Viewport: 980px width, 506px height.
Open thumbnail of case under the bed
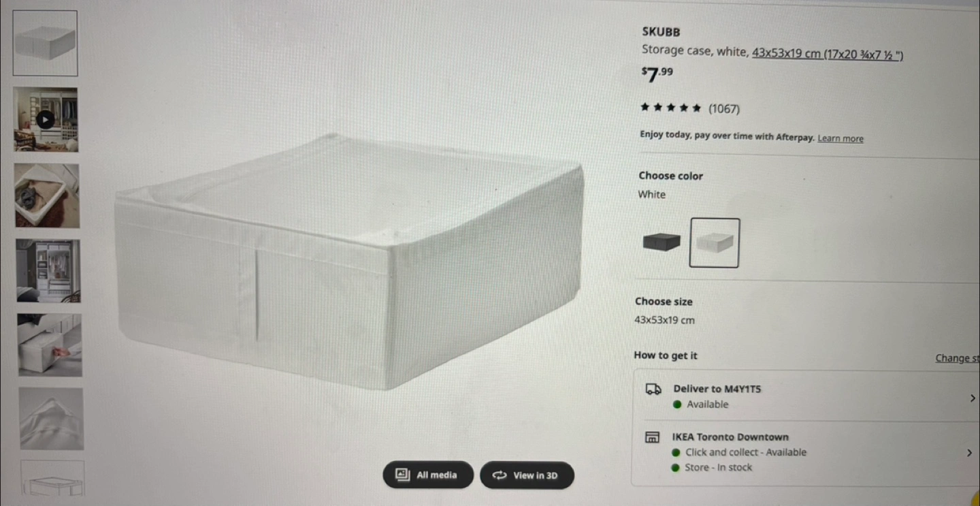coord(50,345)
